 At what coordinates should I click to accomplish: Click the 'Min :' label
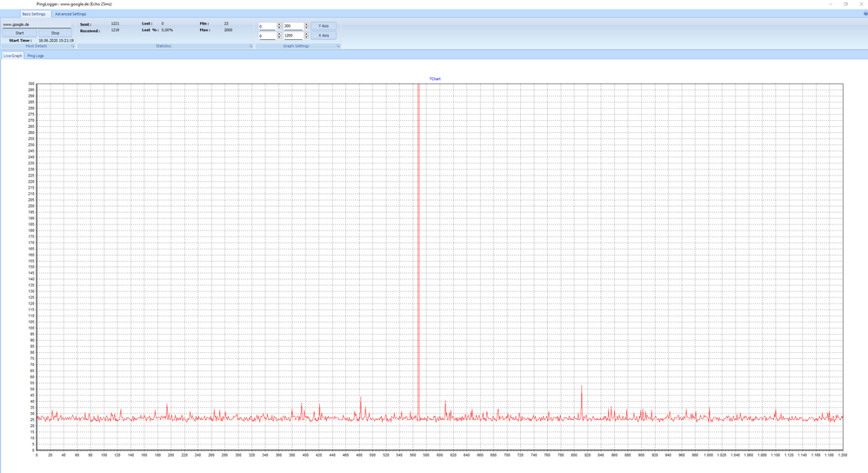click(x=204, y=23)
